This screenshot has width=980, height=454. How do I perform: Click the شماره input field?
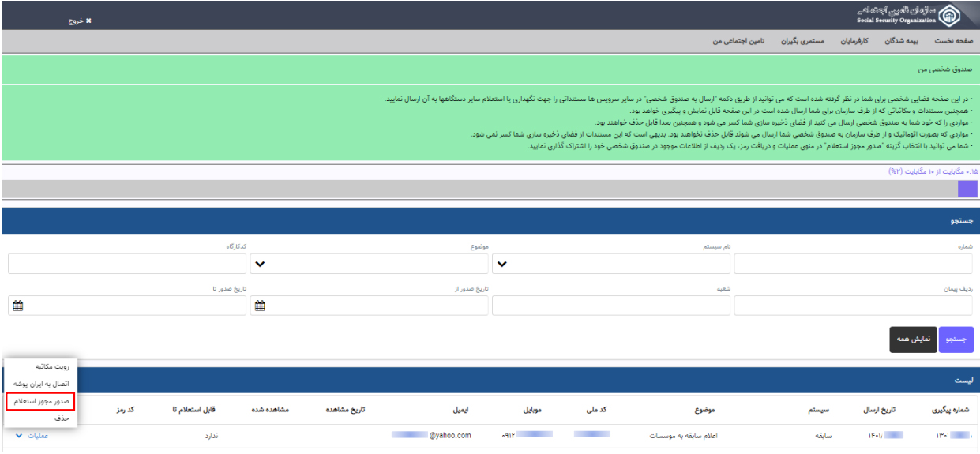[854, 264]
